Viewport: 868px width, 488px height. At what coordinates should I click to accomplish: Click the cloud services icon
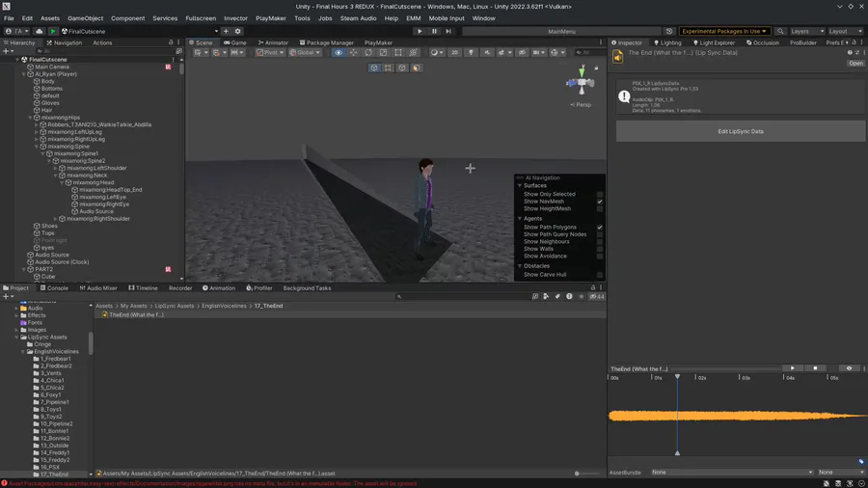(x=40, y=31)
